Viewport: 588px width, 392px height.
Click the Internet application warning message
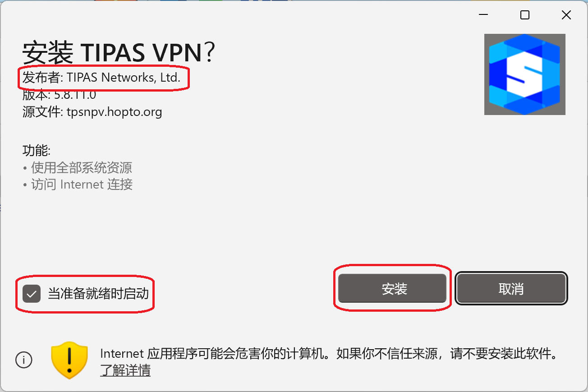pyautogui.click(x=329, y=354)
